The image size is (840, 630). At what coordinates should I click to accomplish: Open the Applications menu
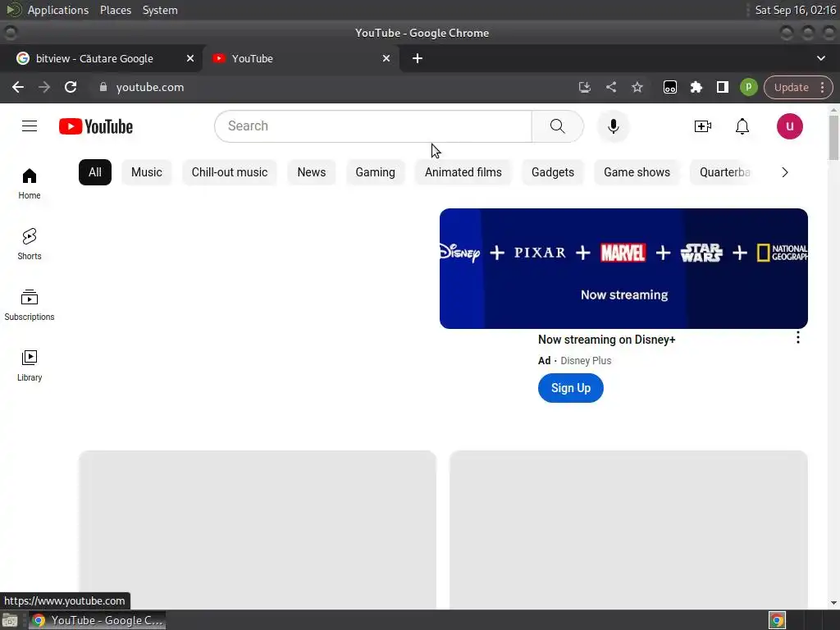(x=58, y=10)
